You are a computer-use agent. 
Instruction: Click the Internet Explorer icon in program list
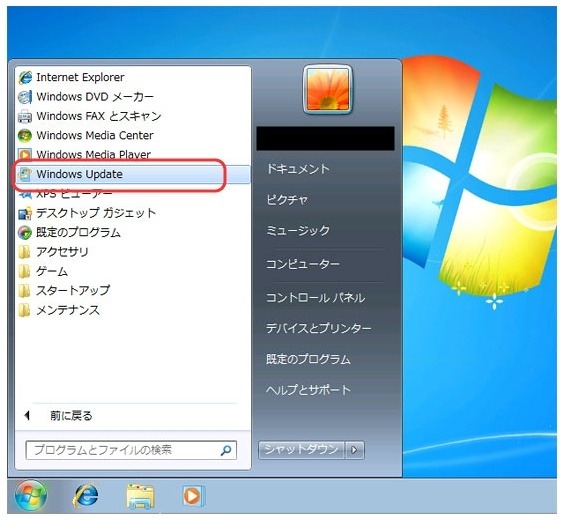coord(25,77)
